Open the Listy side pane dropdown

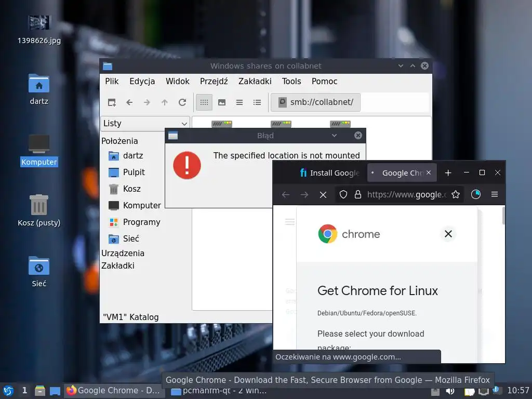click(145, 124)
